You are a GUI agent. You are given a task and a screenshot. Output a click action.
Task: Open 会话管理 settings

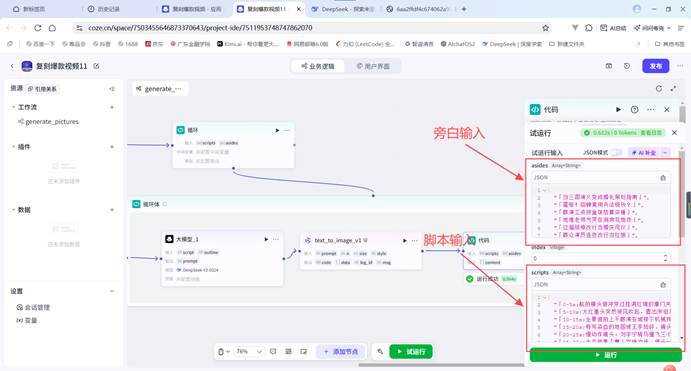[33, 307]
